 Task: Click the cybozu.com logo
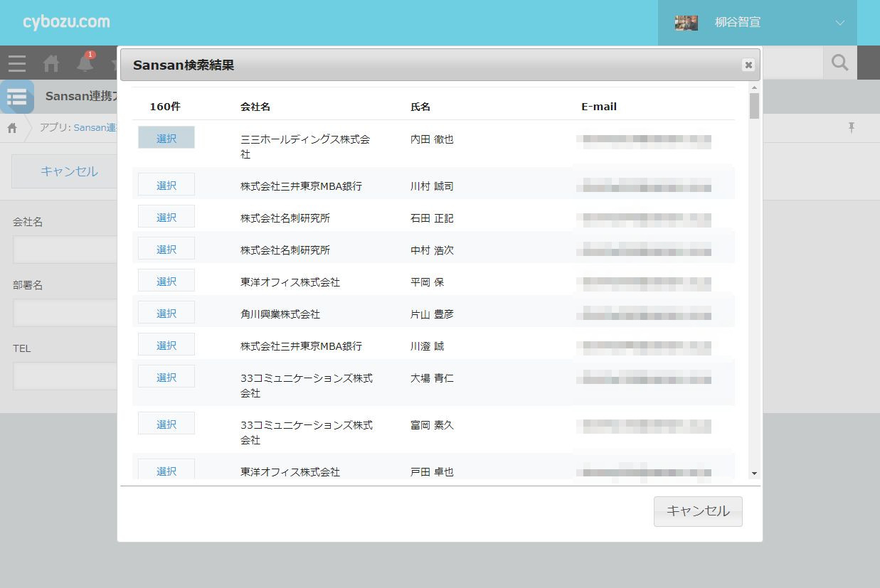(x=66, y=22)
